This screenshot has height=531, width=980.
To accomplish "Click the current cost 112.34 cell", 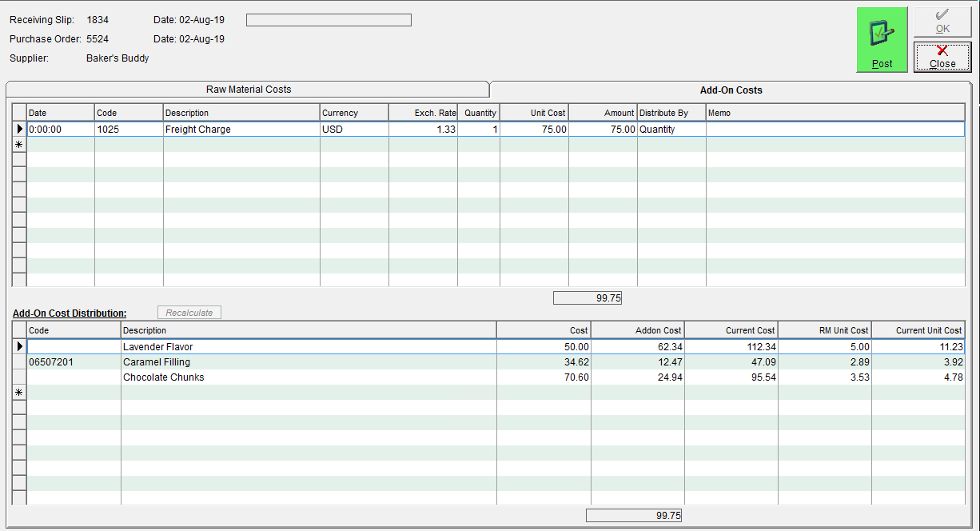I will click(x=731, y=347).
